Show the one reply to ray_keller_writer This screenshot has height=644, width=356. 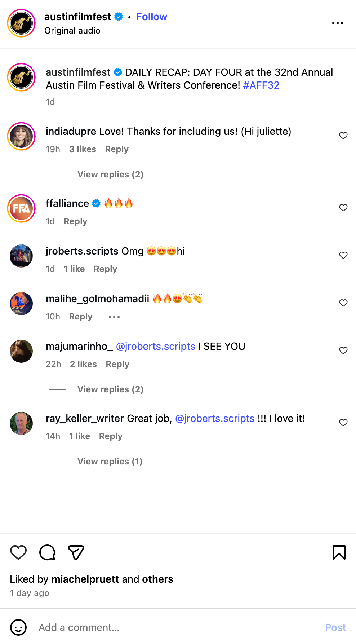110,462
